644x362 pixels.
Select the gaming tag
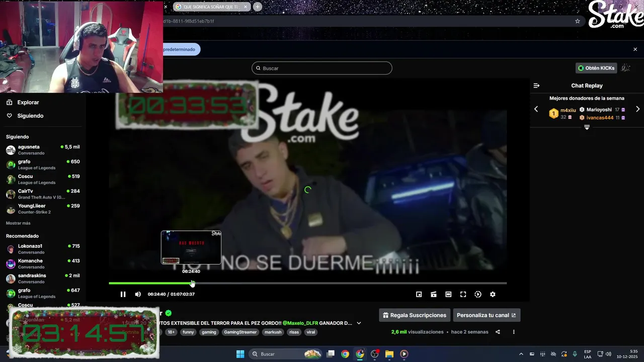pyautogui.click(x=209, y=332)
